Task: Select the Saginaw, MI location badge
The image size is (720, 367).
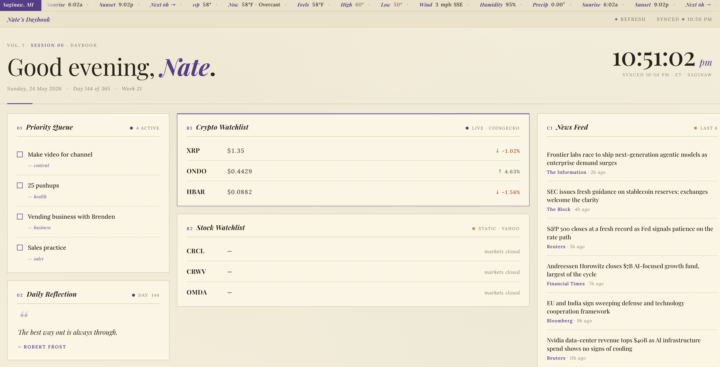Action: click(20, 5)
